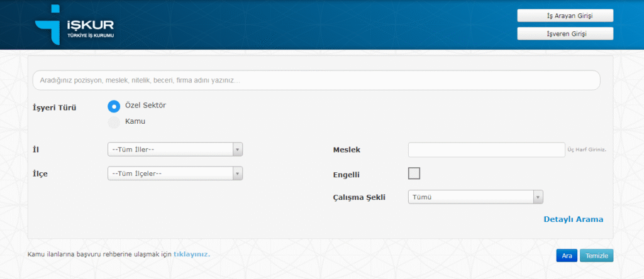Click the arrow on the Tüm İller combo
This screenshot has width=644, height=279.
click(x=237, y=150)
